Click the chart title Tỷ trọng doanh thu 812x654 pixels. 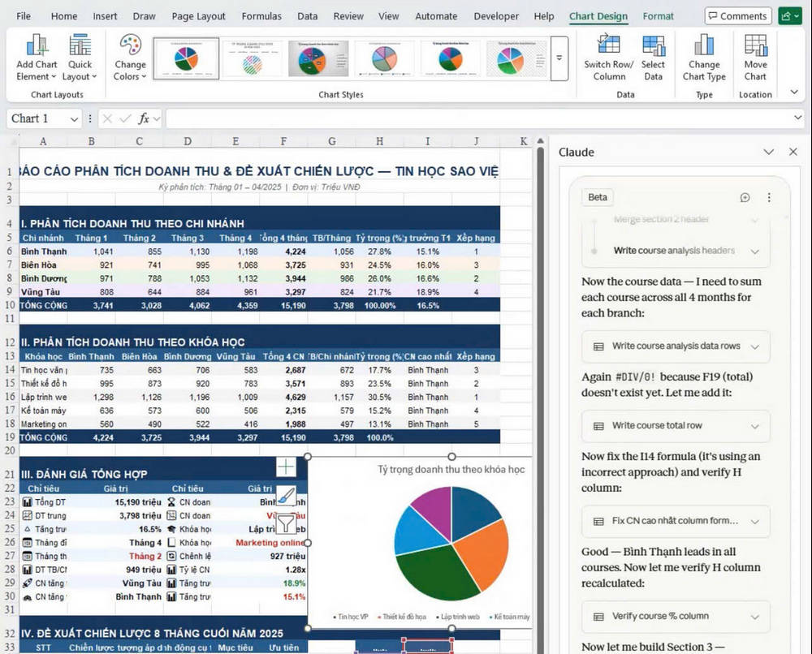coord(451,469)
